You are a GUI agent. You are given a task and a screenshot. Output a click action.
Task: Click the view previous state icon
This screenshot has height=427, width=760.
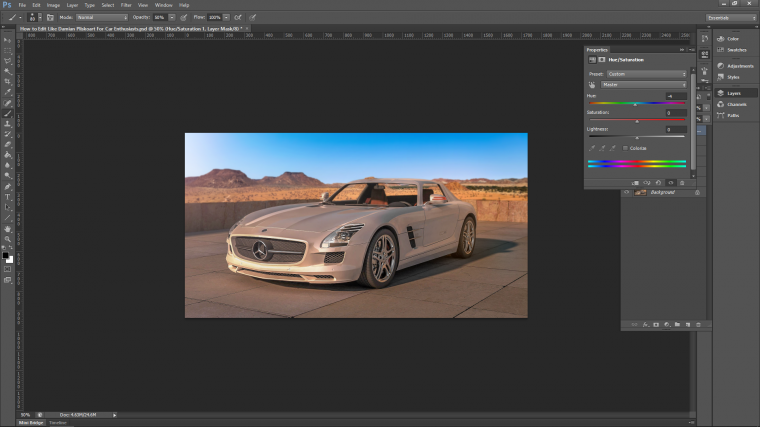pos(647,183)
